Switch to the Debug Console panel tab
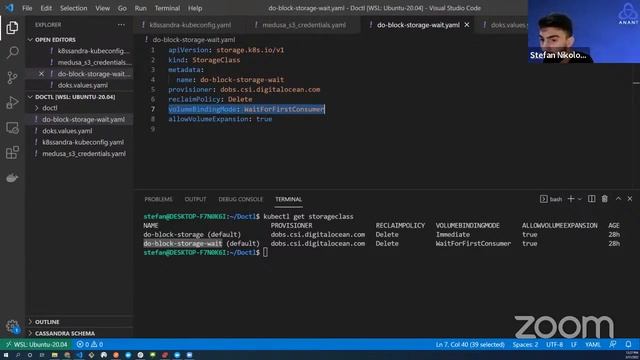The image size is (640, 360). [x=240, y=199]
